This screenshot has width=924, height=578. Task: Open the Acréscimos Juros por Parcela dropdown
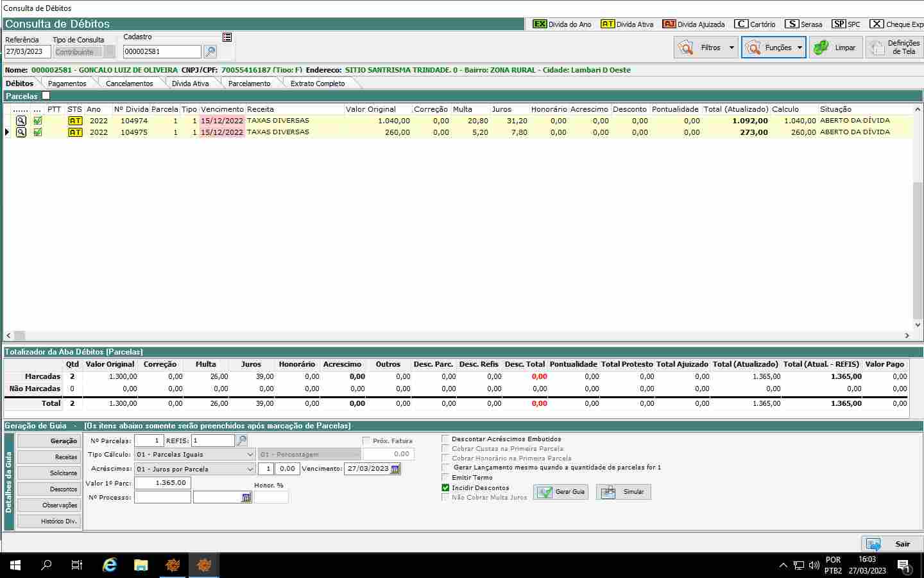point(250,469)
